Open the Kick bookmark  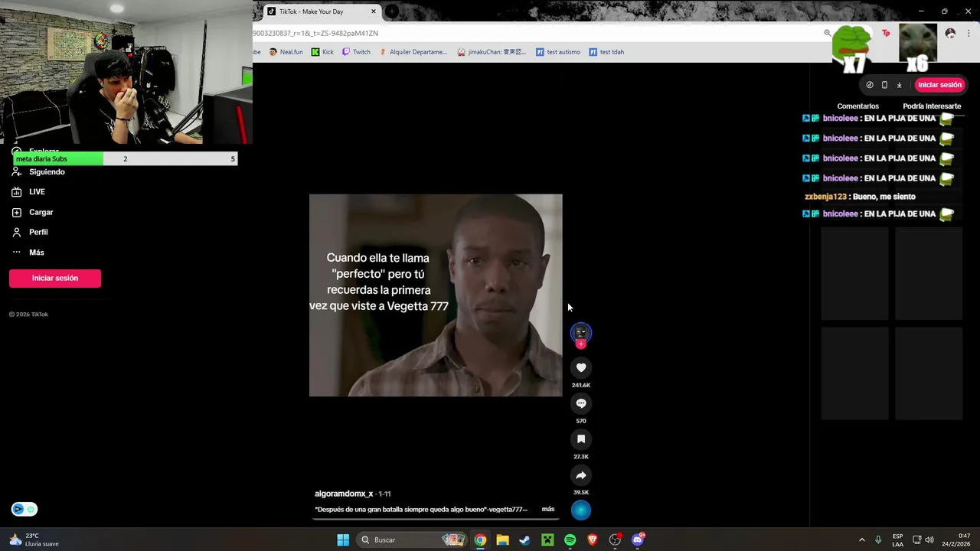click(x=322, y=52)
